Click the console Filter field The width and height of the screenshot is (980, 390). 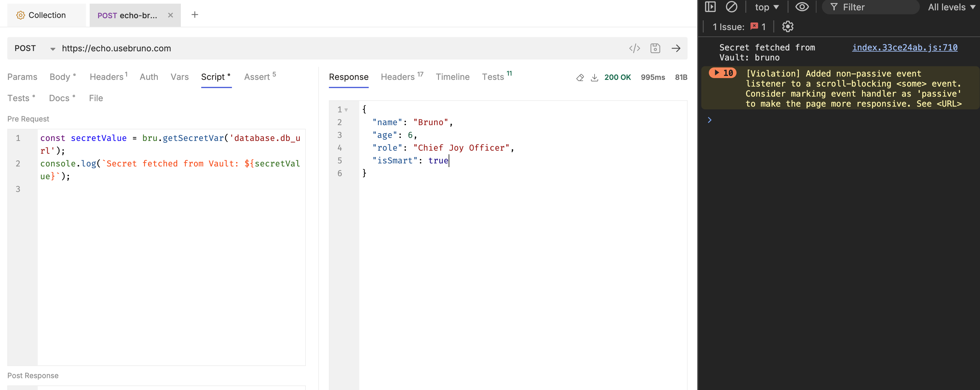[x=871, y=7]
